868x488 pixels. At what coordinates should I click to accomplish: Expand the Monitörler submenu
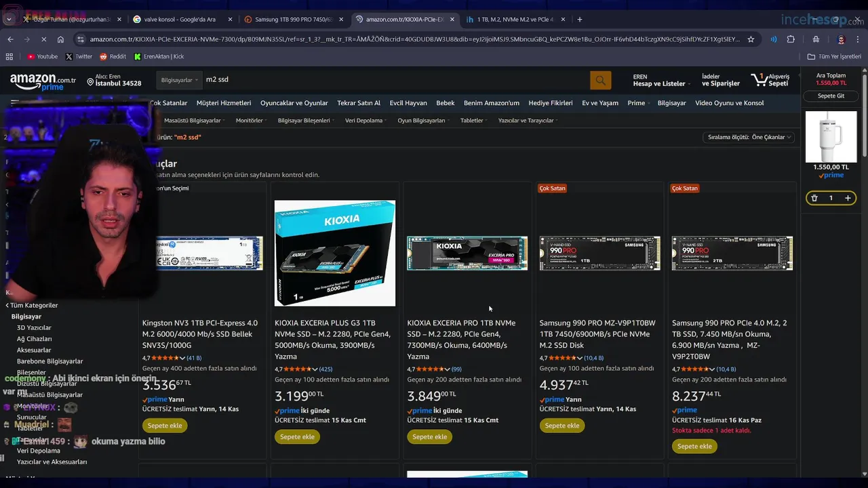pos(252,121)
